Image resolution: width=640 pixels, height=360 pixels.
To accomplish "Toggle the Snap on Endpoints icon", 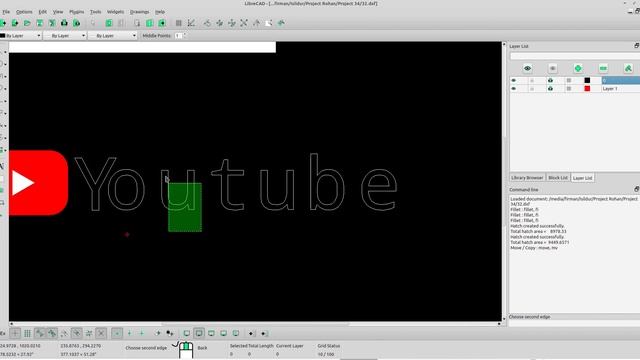I will 40,333.
